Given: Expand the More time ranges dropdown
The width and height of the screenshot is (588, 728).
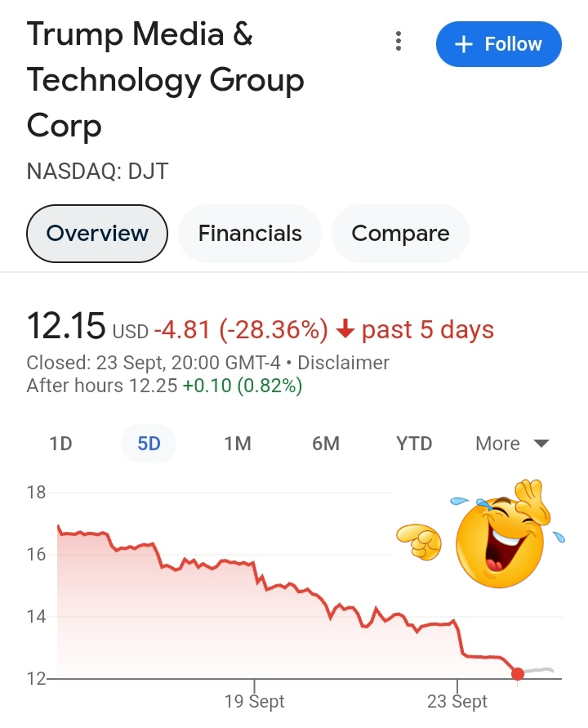Looking at the screenshot, I should pyautogui.click(x=512, y=444).
